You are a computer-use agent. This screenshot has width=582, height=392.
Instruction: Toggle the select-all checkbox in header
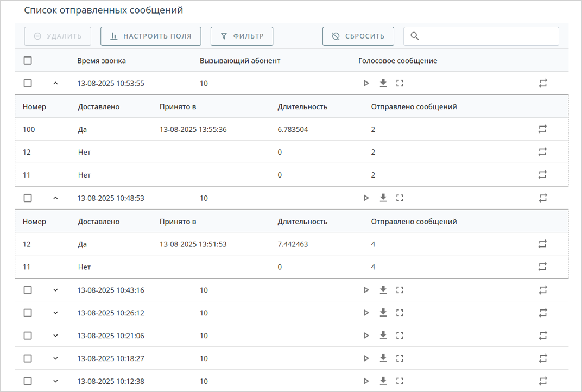click(x=28, y=60)
